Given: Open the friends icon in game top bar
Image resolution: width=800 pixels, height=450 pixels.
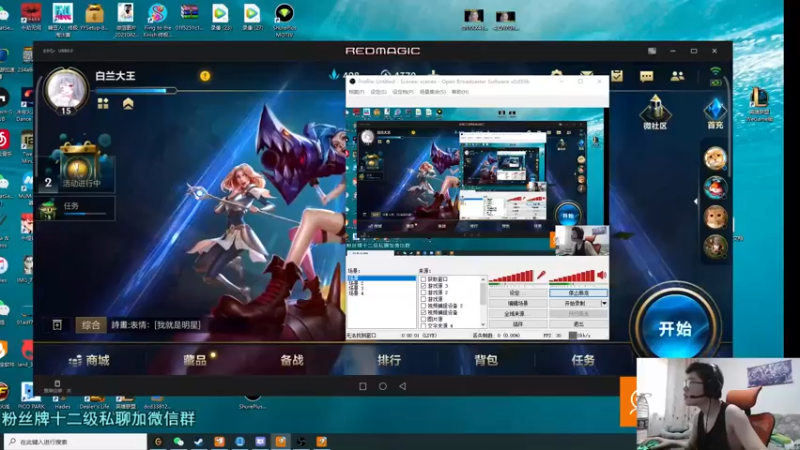Looking at the screenshot, I should pos(678,76).
